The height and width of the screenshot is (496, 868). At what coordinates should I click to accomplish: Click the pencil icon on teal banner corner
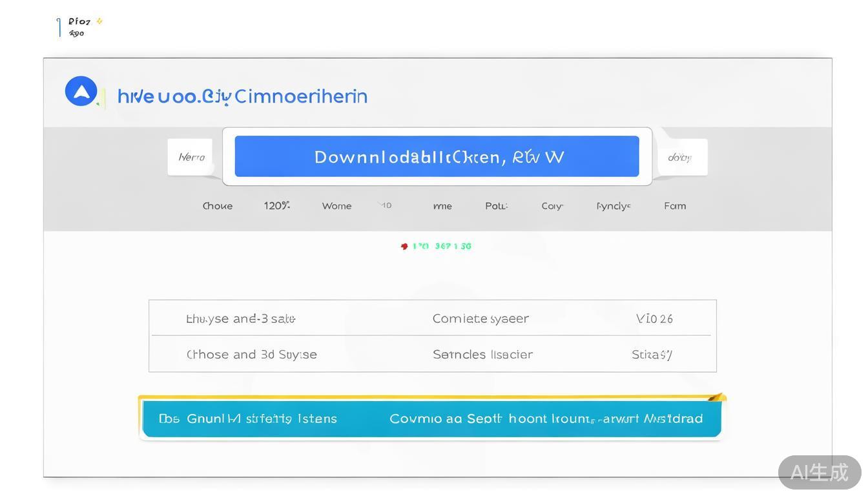(715, 398)
